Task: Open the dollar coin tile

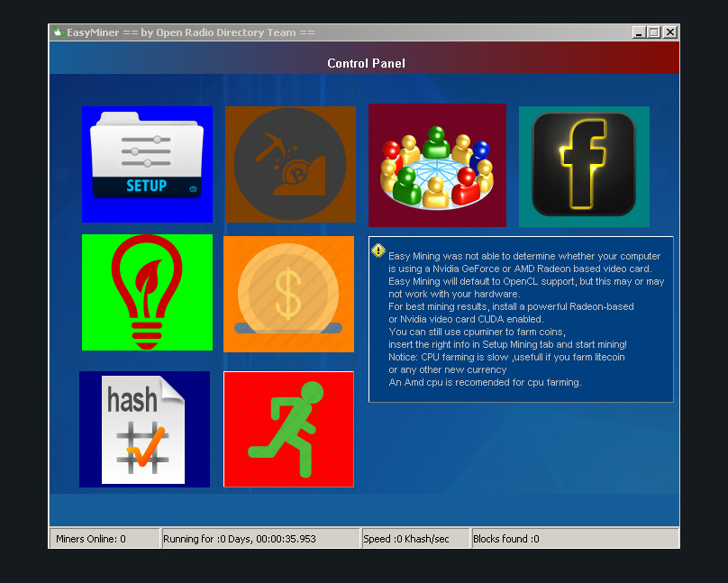Action: tap(289, 294)
